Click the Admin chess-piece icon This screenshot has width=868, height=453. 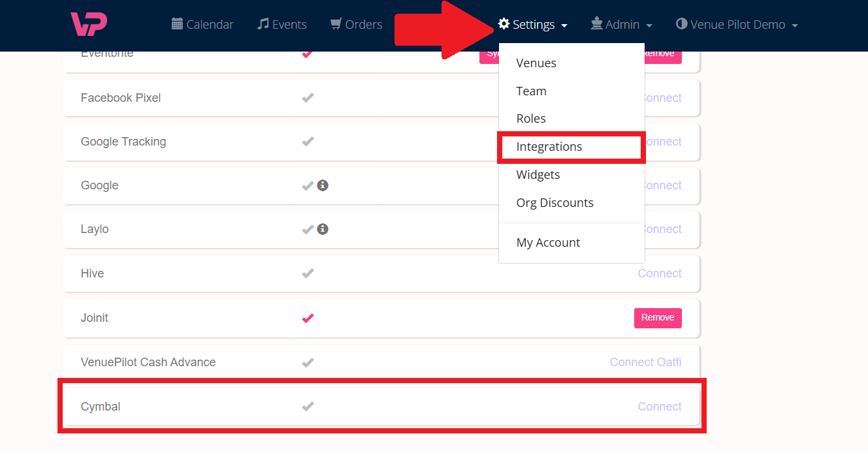[596, 24]
